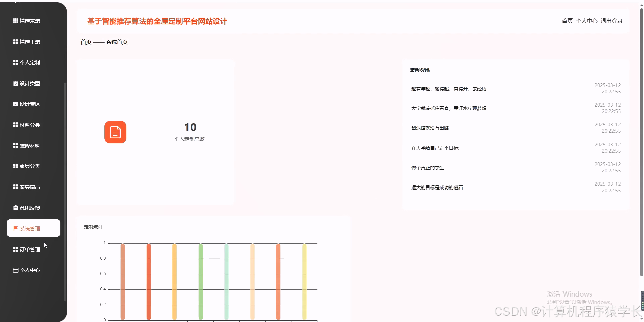Click the number 10 on the stats card
Screen dimensions: 644x322
click(x=190, y=127)
